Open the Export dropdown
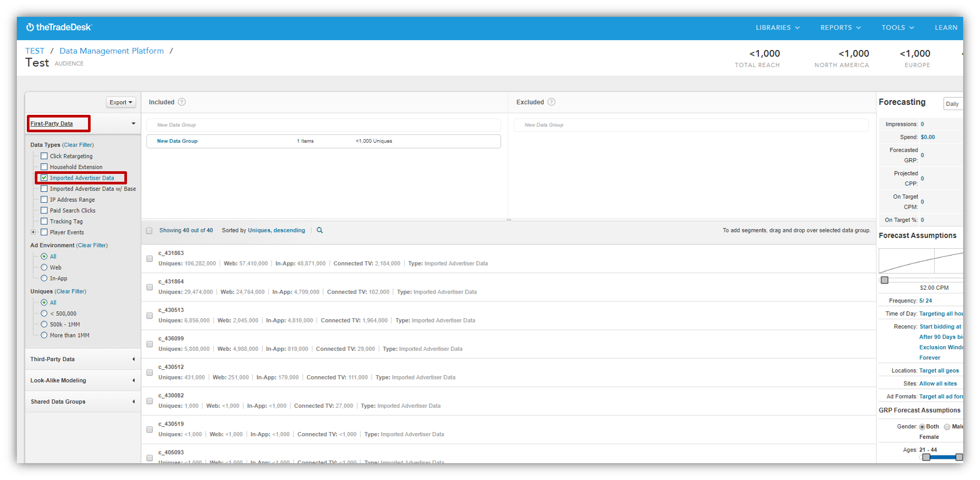The image size is (980, 480). (x=121, y=102)
